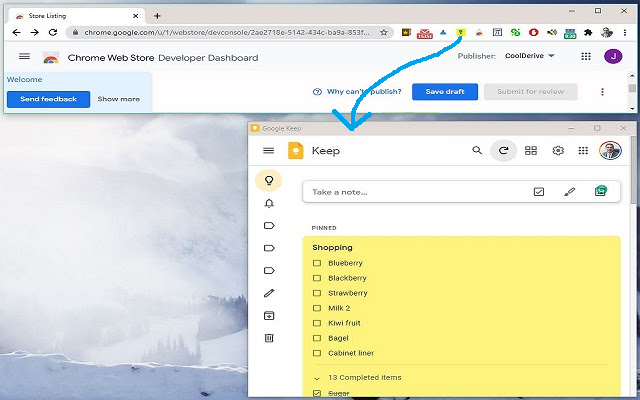Click Submit for review button
The width and height of the screenshot is (640, 400).
point(531,92)
